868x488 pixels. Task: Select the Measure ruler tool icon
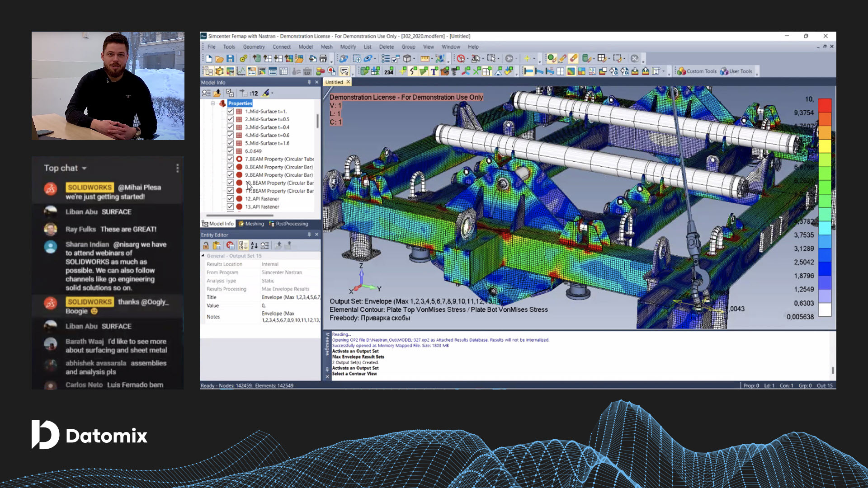click(425, 59)
